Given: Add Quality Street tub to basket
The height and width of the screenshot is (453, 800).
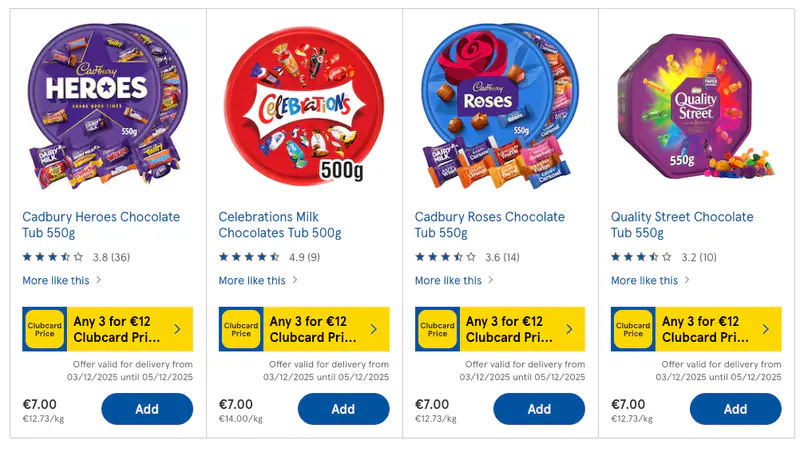Looking at the screenshot, I should tap(735, 409).
